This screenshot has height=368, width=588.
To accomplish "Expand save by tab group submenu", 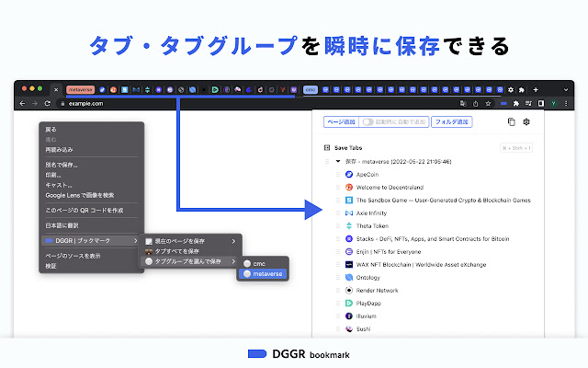I will click(190, 261).
